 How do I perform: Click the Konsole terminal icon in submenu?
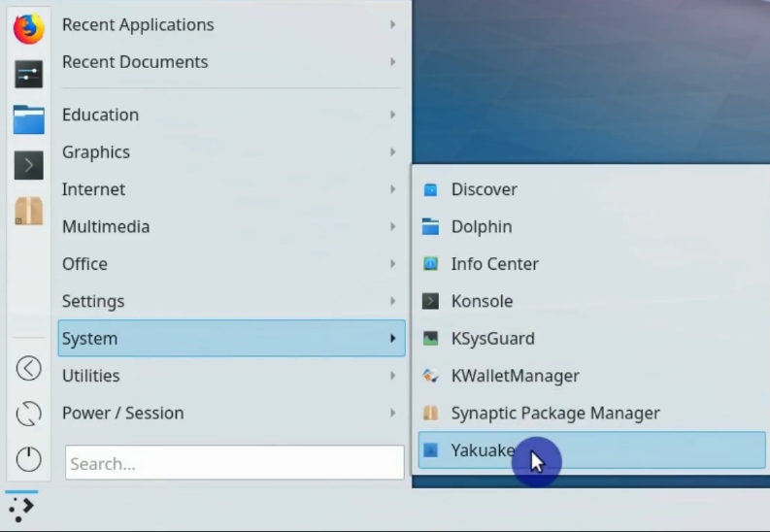coord(431,301)
